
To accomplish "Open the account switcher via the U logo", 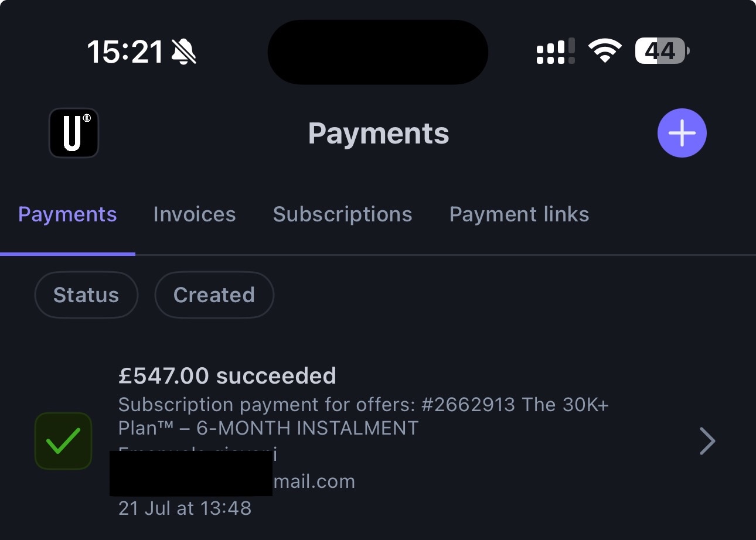I will (73, 133).
